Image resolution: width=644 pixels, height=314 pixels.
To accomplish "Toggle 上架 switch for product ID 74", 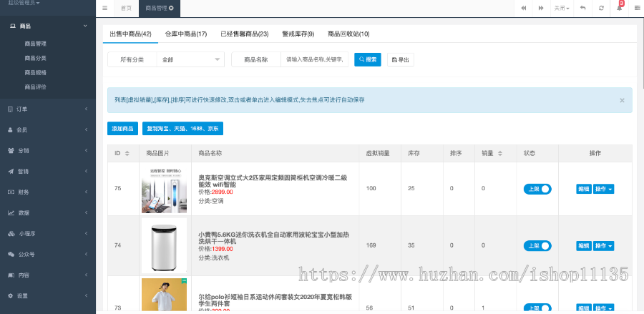I will click(x=537, y=245).
